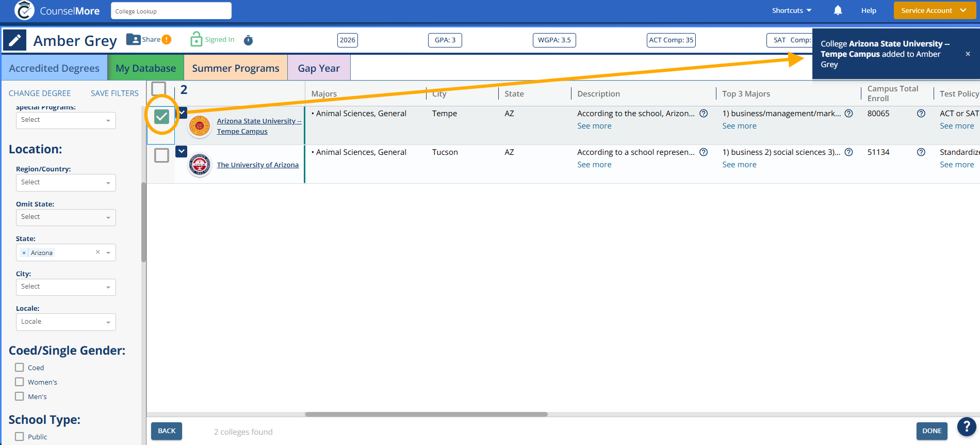The width and height of the screenshot is (980, 445).
Task: Enable the Coed filter checkbox
Action: point(20,368)
